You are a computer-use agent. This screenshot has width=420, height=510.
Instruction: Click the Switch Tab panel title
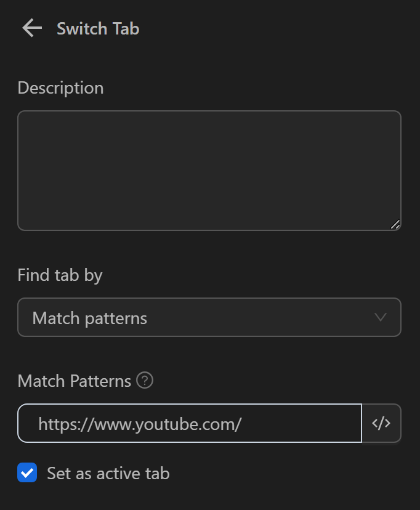(98, 28)
